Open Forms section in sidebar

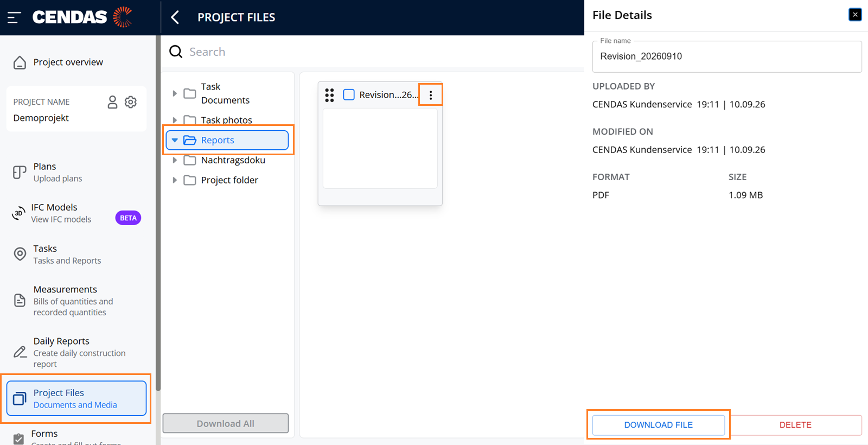[x=76, y=437]
